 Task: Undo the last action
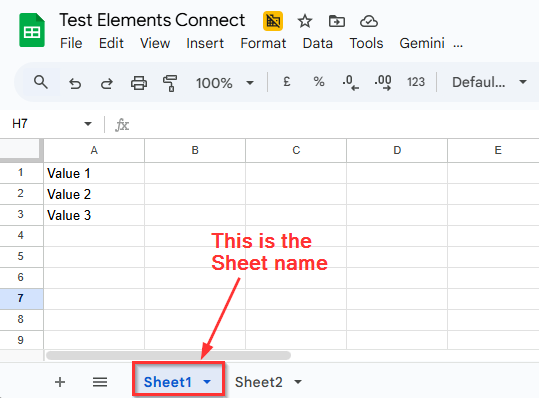click(75, 83)
